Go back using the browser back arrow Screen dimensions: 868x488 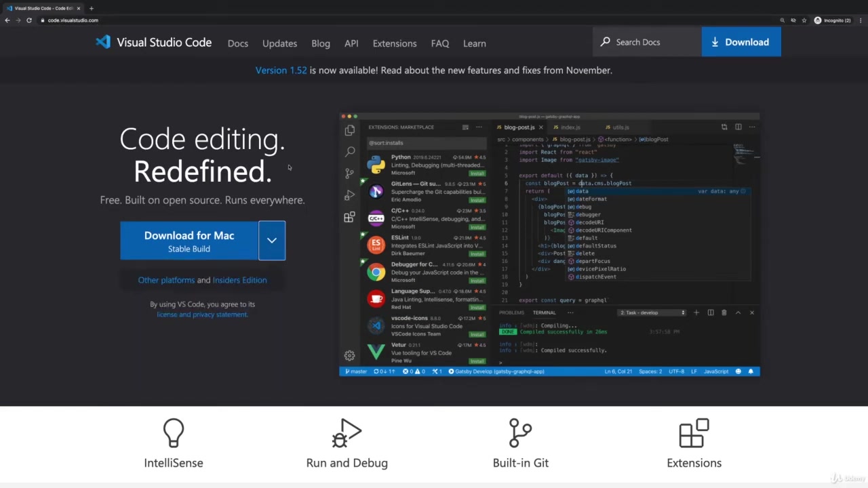[x=7, y=20]
